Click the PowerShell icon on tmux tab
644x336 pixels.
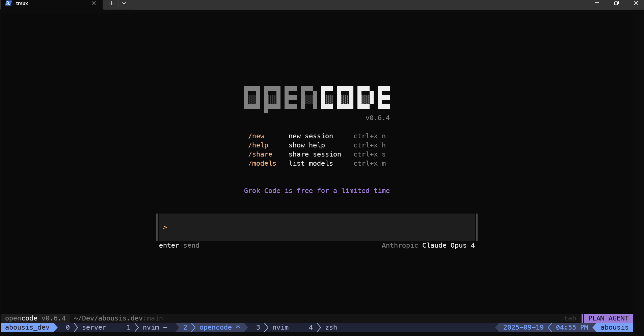coord(9,3)
